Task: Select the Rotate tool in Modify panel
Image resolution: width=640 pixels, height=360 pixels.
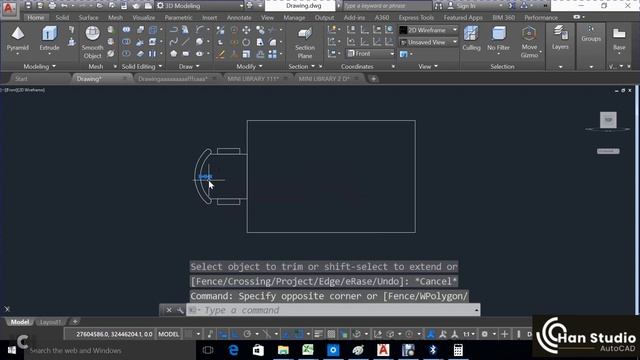Action: coord(246,42)
